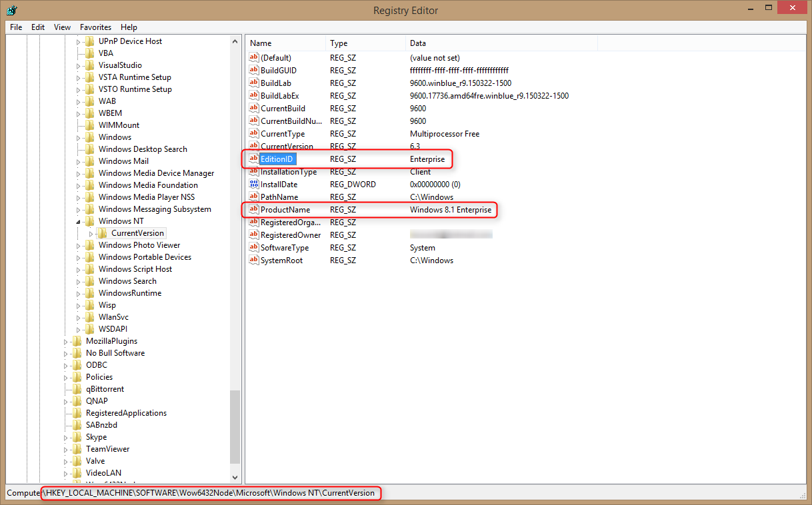Select the SABnzbd key

coord(101,425)
